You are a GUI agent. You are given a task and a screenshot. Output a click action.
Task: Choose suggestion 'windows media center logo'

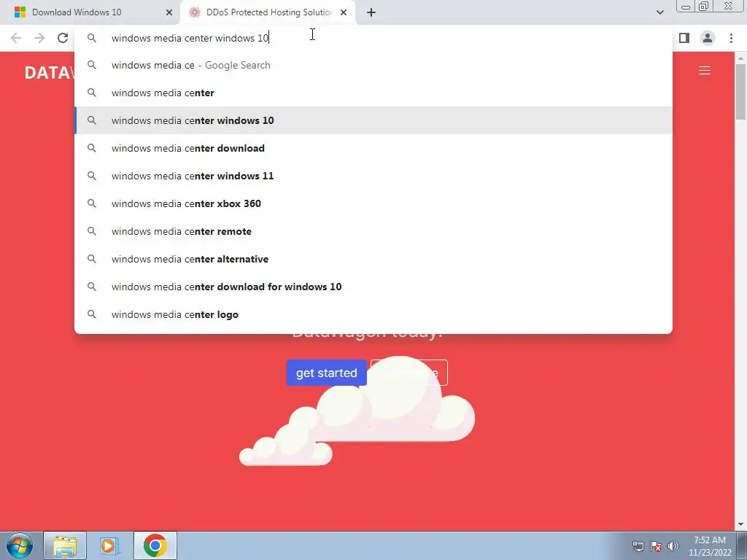(373, 314)
